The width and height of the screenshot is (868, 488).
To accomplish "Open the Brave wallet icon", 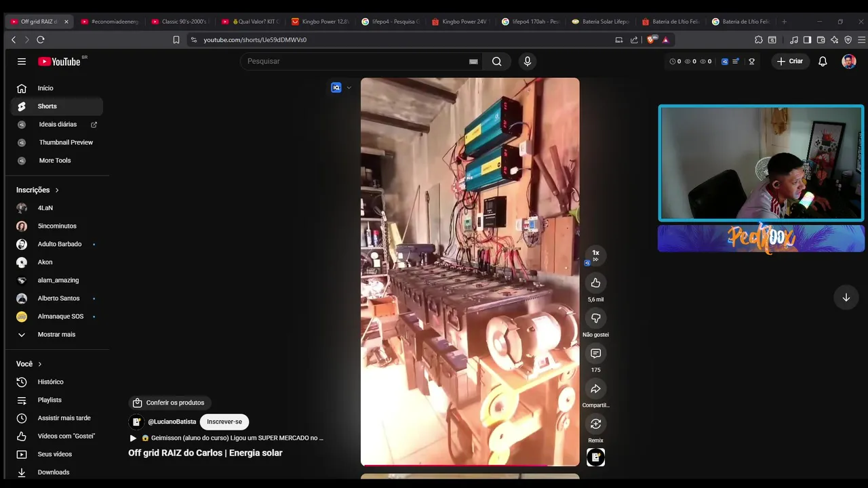I will (x=821, y=40).
